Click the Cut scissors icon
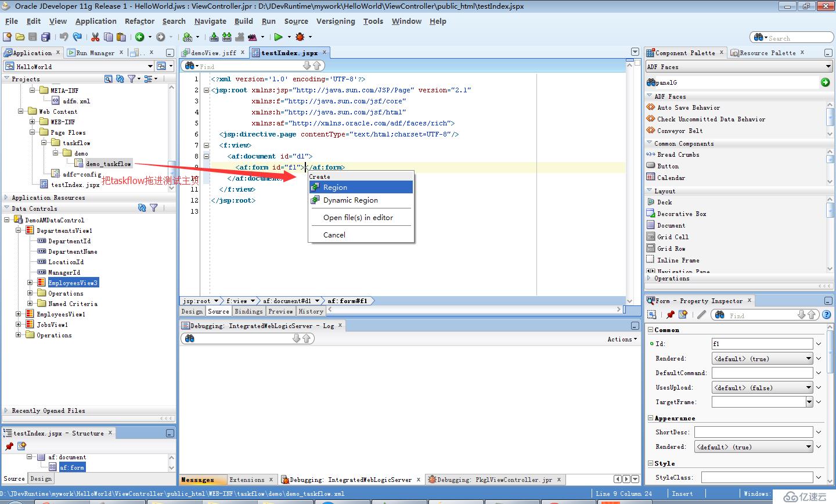Viewport: 836px width, 504px height. 95,37
